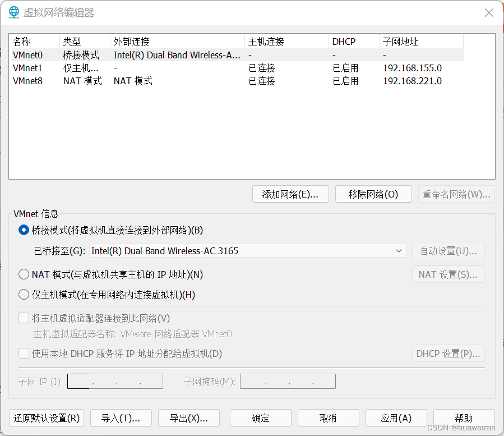Open NAT 设置(S)... button
Viewport: 504px width, 436px height.
(x=448, y=274)
